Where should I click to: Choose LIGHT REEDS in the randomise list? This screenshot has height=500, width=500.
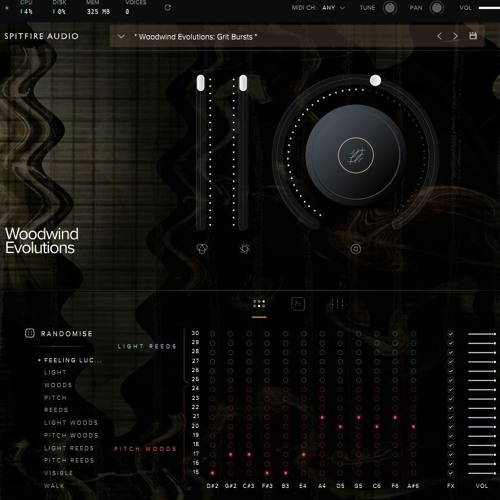[69, 448]
